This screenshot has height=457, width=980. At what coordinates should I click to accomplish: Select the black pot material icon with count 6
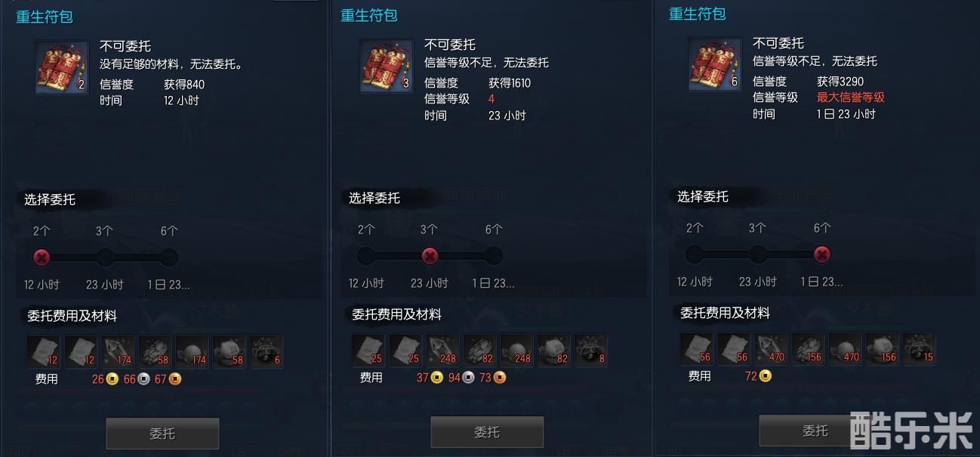pyautogui.click(x=267, y=351)
